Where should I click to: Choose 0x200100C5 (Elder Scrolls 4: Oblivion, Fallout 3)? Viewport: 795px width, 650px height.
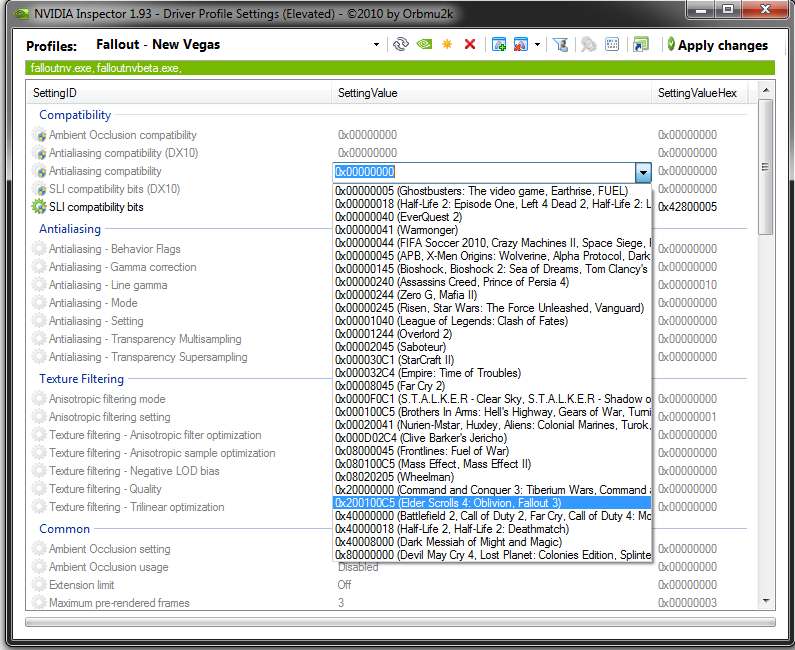tap(492, 503)
